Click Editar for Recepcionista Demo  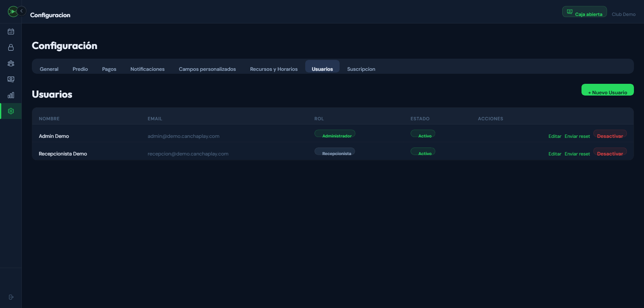click(x=555, y=154)
